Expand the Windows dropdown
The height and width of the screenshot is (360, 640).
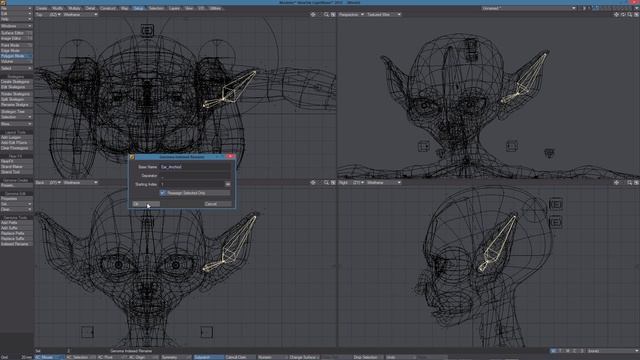pyautogui.click(x=16, y=26)
